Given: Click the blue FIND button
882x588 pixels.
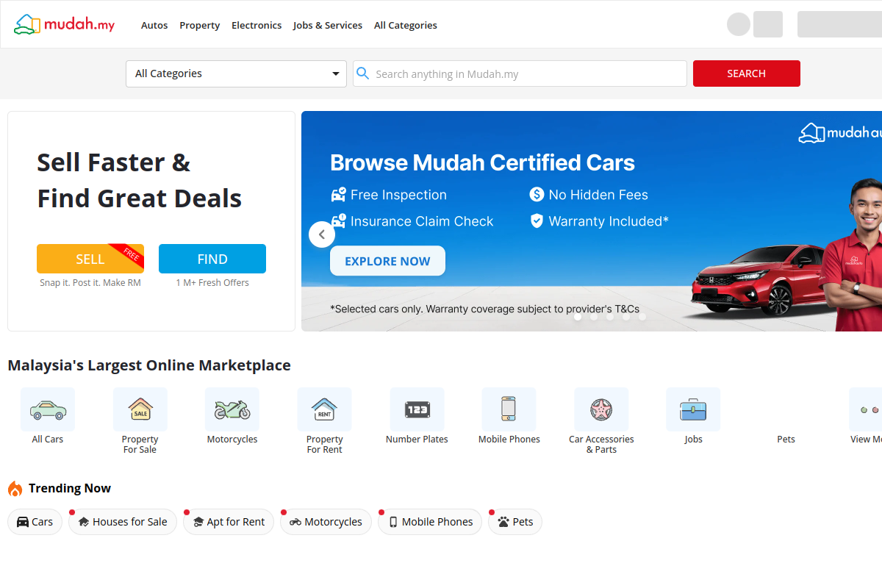Looking at the screenshot, I should pos(212,259).
